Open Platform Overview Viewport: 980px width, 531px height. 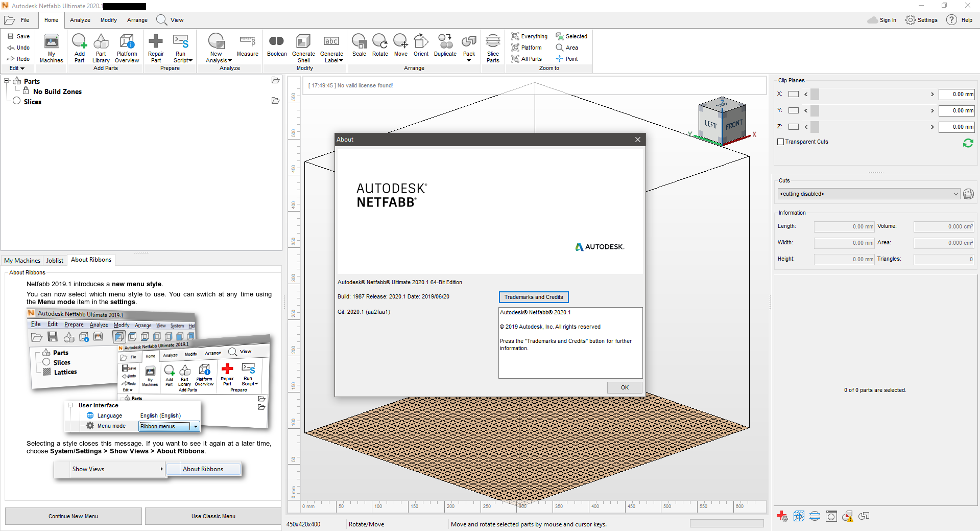(x=127, y=49)
